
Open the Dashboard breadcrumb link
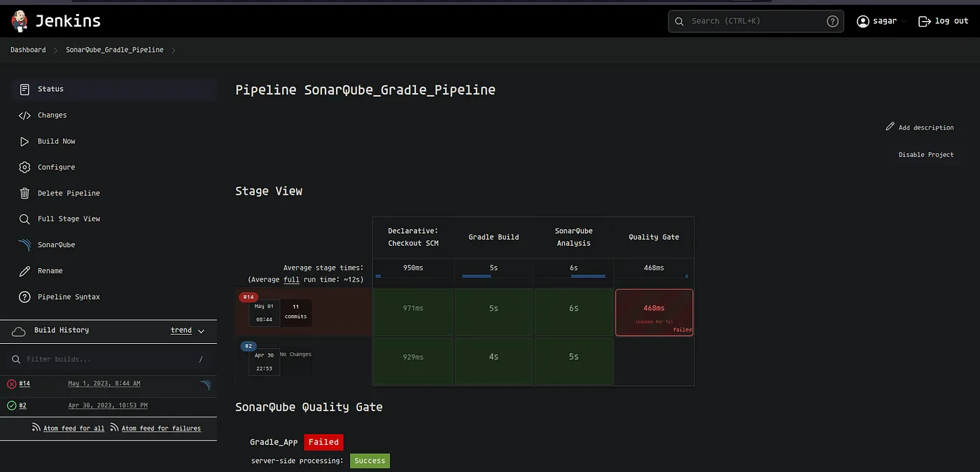tap(28, 50)
